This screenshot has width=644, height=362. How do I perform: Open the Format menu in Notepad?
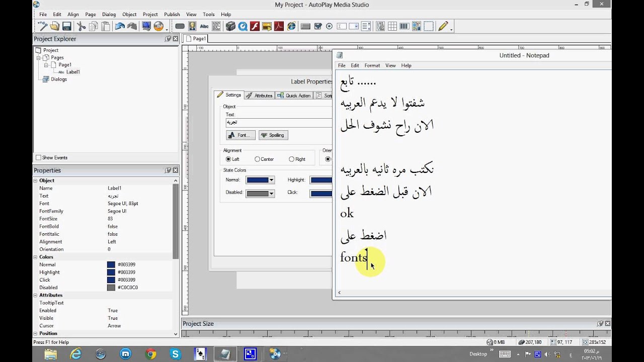tap(372, 65)
